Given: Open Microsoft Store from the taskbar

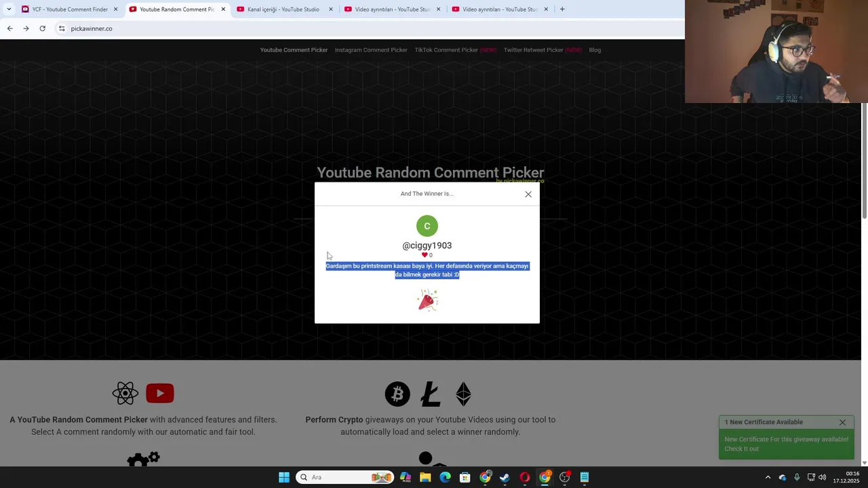Looking at the screenshot, I should pos(465,477).
